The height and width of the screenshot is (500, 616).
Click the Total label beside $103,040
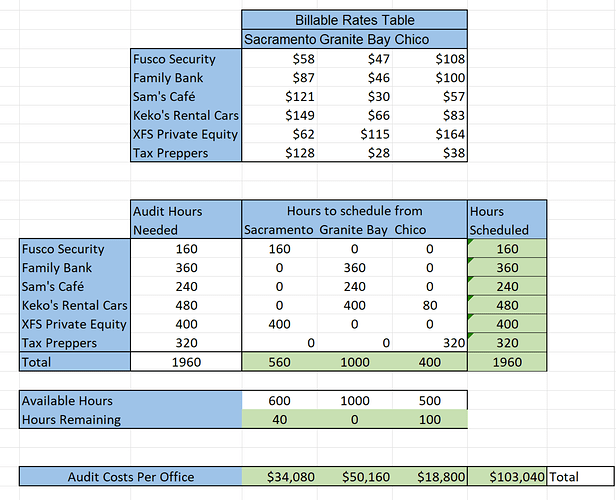[581, 476]
